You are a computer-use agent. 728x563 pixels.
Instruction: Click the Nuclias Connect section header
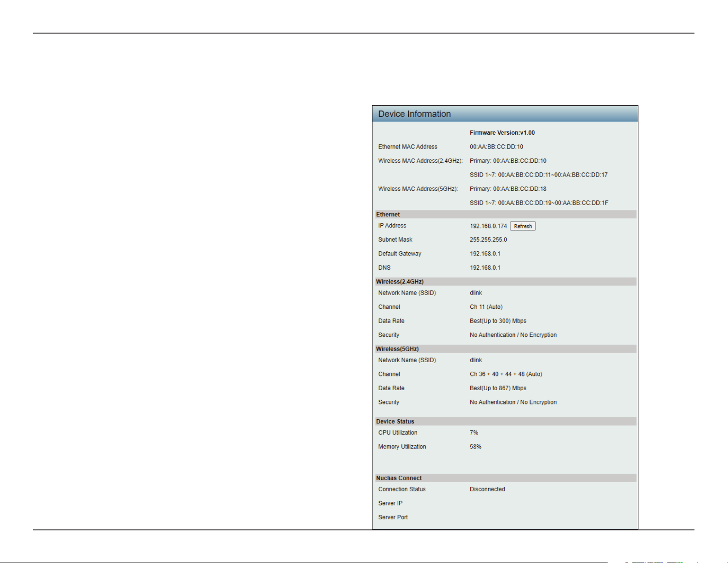click(x=506, y=478)
